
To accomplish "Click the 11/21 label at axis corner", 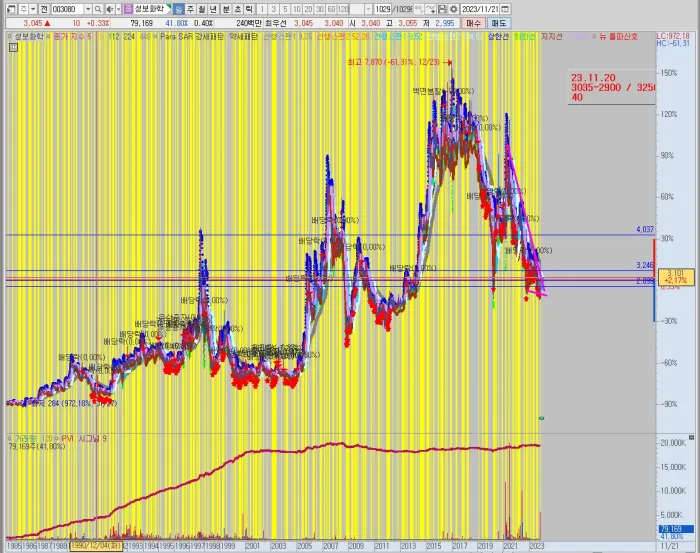I will (x=669, y=546).
